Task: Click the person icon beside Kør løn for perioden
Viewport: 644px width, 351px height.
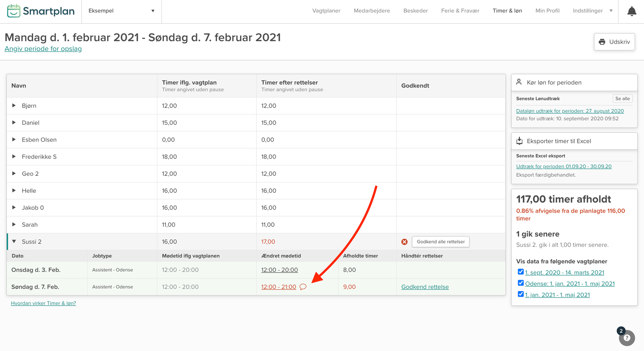Action: tap(519, 82)
